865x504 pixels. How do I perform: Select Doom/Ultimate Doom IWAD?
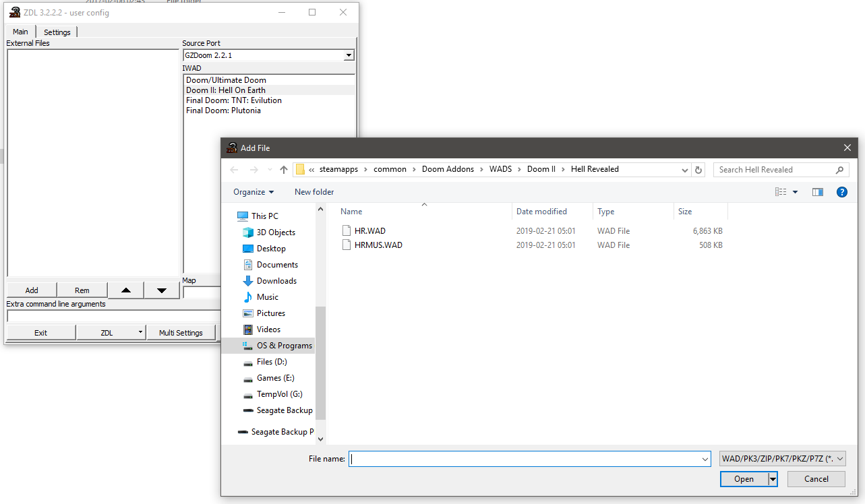[x=269, y=80]
